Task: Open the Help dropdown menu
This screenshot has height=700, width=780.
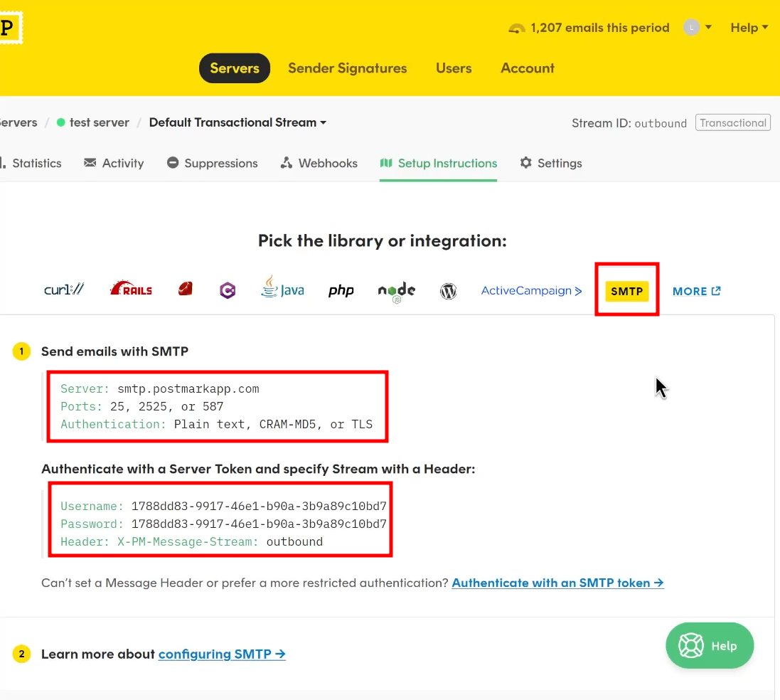Action: (749, 28)
